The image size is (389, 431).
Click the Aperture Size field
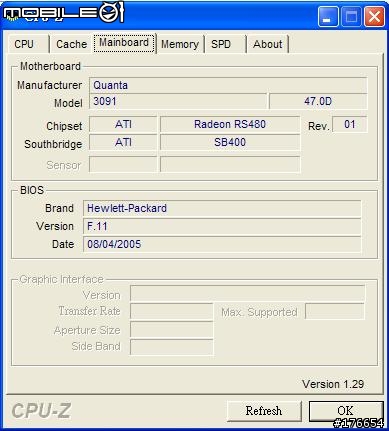[x=172, y=329]
